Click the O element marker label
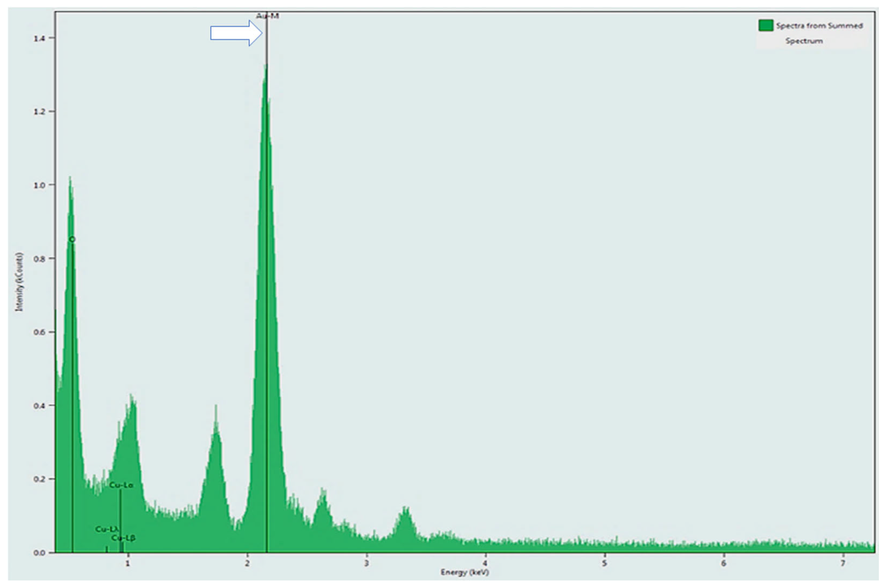Viewport: 884px width, 588px height. click(72, 239)
